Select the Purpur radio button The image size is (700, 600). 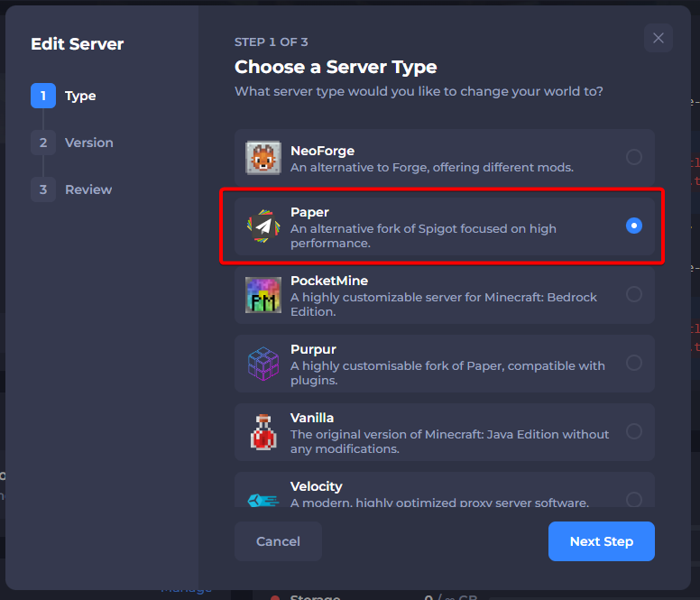click(x=633, y=363)
